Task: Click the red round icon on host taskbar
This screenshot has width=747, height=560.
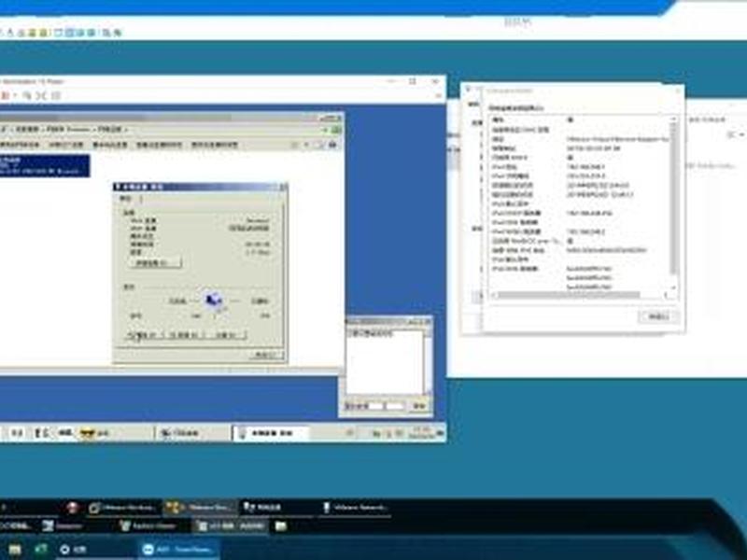Action: pyautogui.click(x=73, y=508)
